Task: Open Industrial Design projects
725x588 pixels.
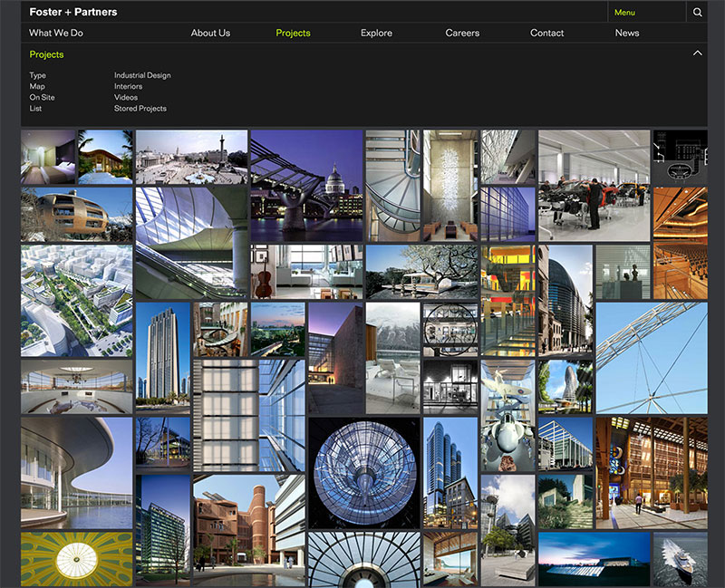Action: pos(142,75)
